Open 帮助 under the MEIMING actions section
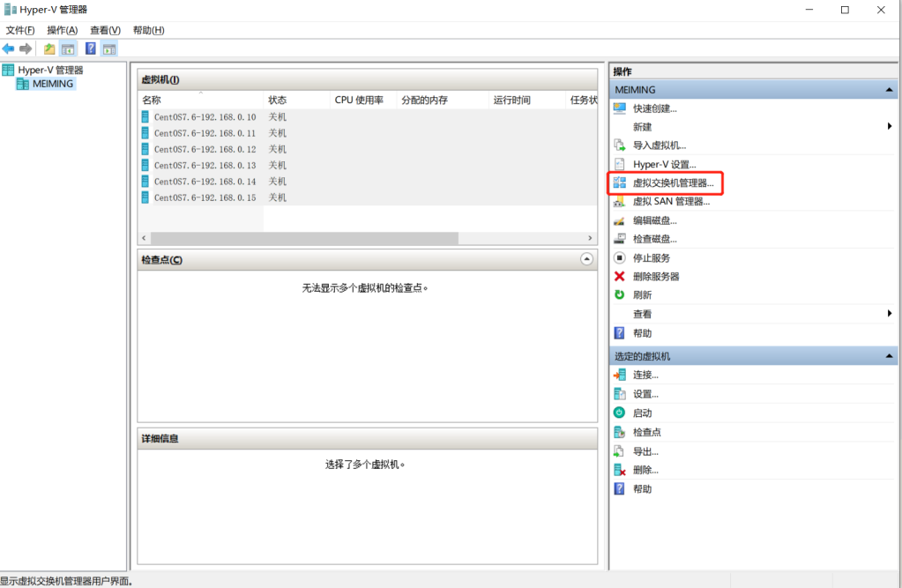This screenshot has width=902, height=588. (x=642, y=333)
